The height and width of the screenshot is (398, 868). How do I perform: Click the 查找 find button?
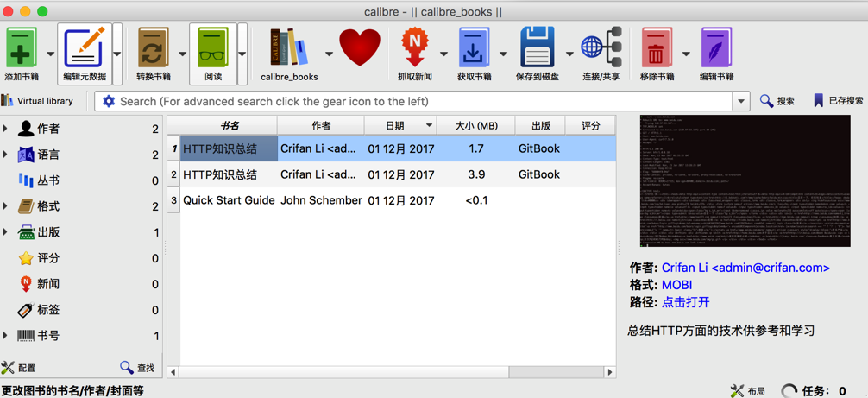137,368
